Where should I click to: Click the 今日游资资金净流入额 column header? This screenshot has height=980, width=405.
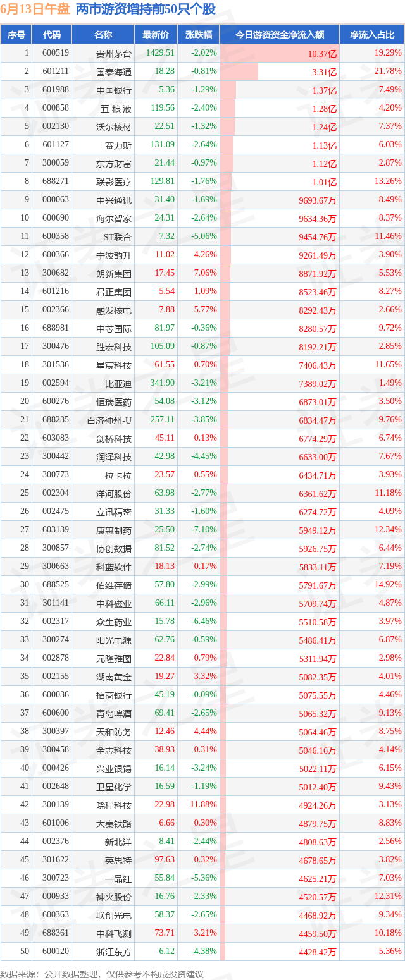pyautogui.click(x=280, y=35)
